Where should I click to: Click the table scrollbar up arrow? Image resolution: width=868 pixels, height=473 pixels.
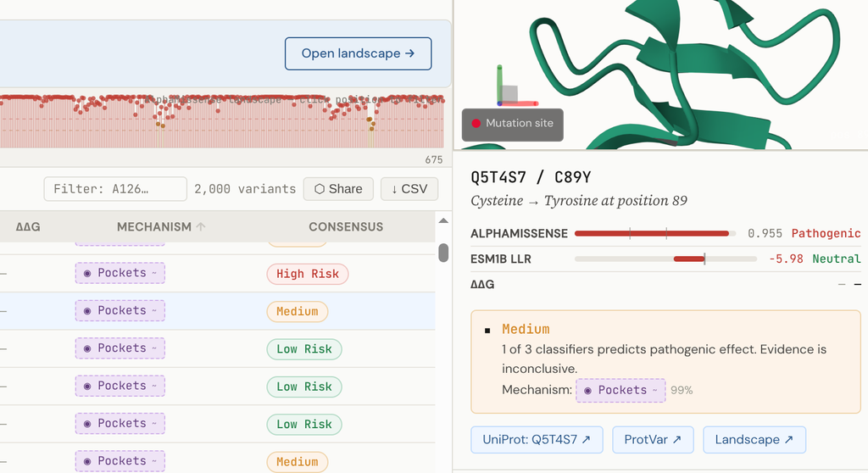442,221
